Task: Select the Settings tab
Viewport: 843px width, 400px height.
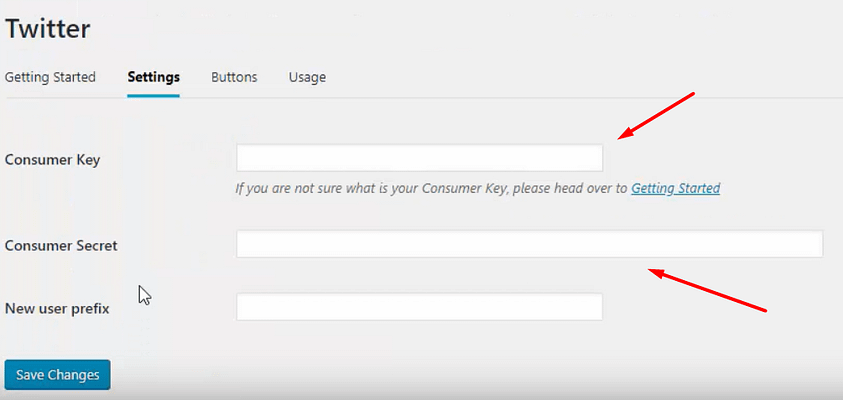Action: point(153,77)
